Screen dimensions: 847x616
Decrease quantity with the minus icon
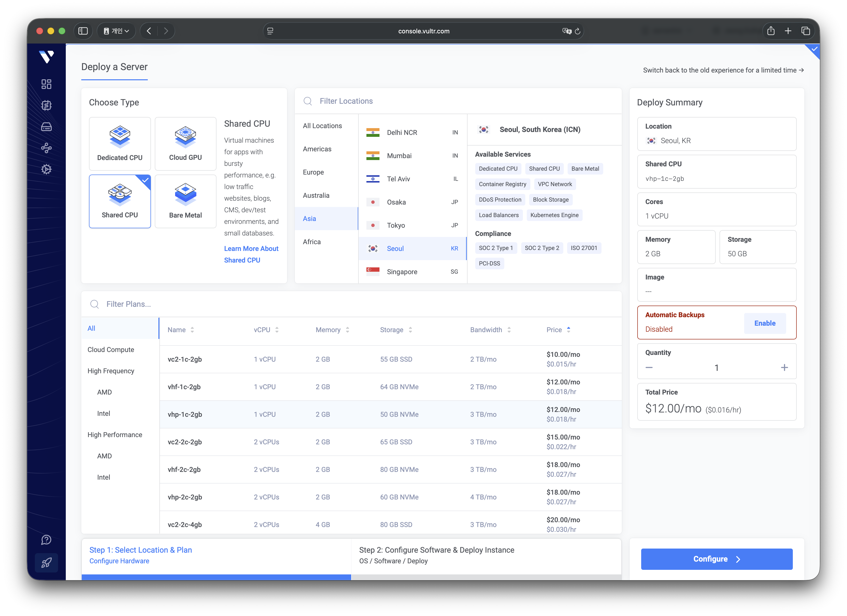click(649, 368)
